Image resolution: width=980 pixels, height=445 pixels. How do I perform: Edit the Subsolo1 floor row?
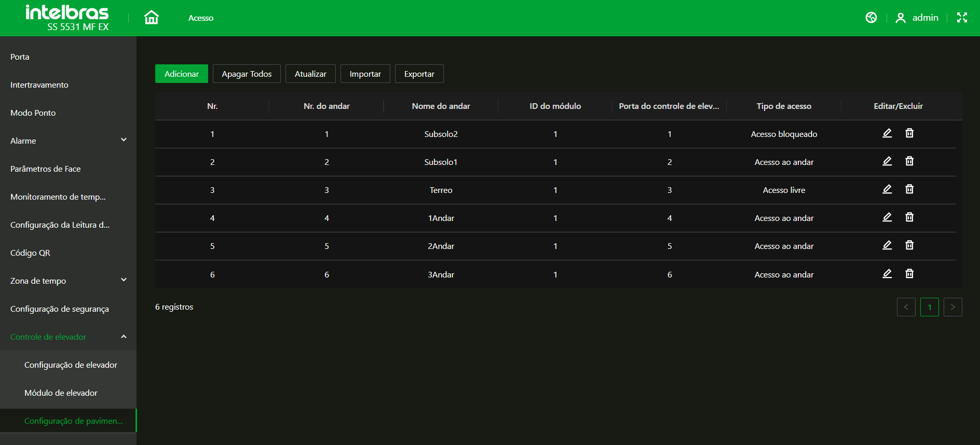[x=887, y=161]
